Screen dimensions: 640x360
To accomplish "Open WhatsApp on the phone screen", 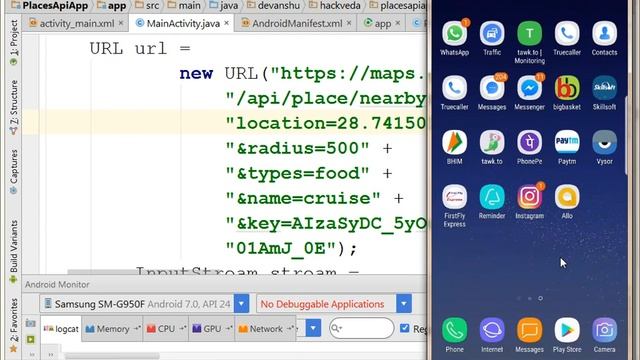I will point(454,34).
